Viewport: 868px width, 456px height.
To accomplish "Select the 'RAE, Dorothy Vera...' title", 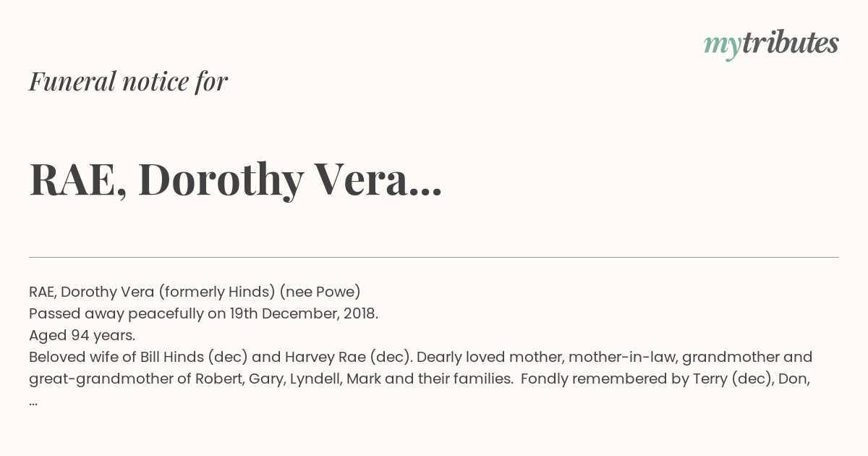I will 236,180.
